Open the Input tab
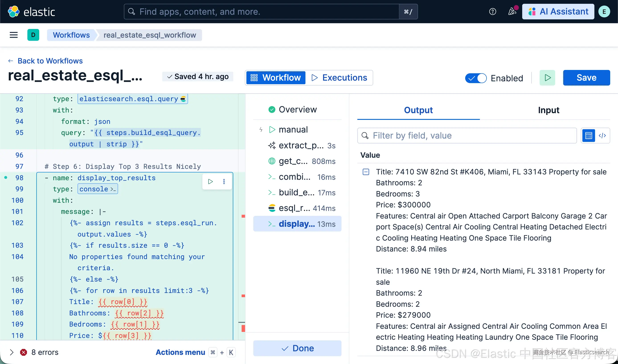The height and width of the screenshot is (364, 618). [548, 110]
